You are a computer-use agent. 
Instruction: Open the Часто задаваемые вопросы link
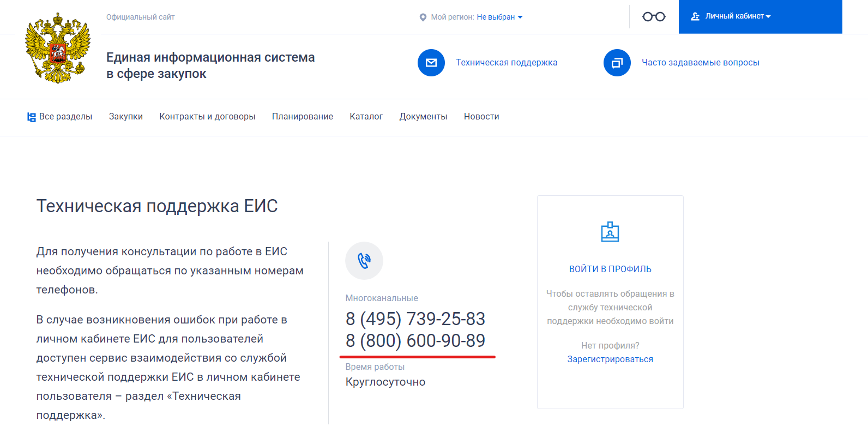(701, 63)
